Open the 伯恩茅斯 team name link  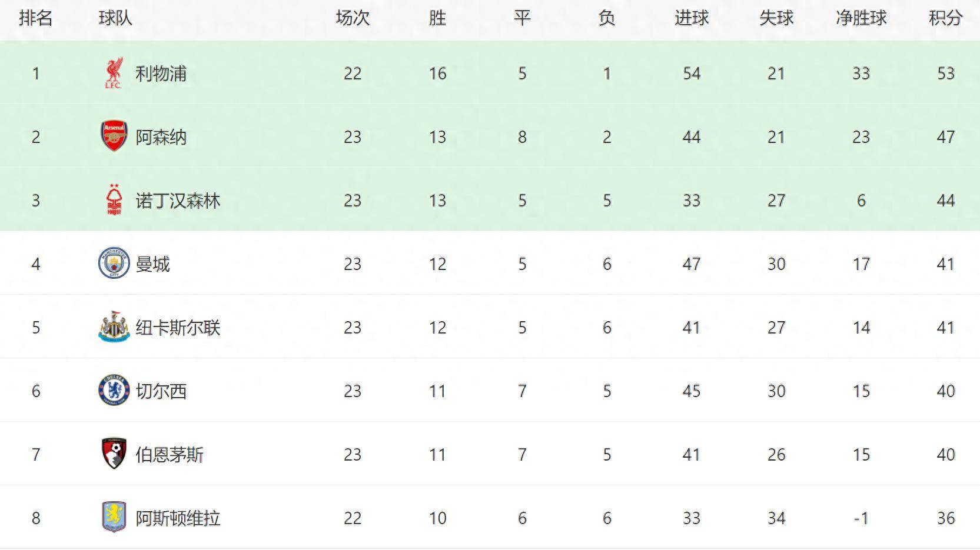click(170, 455)
